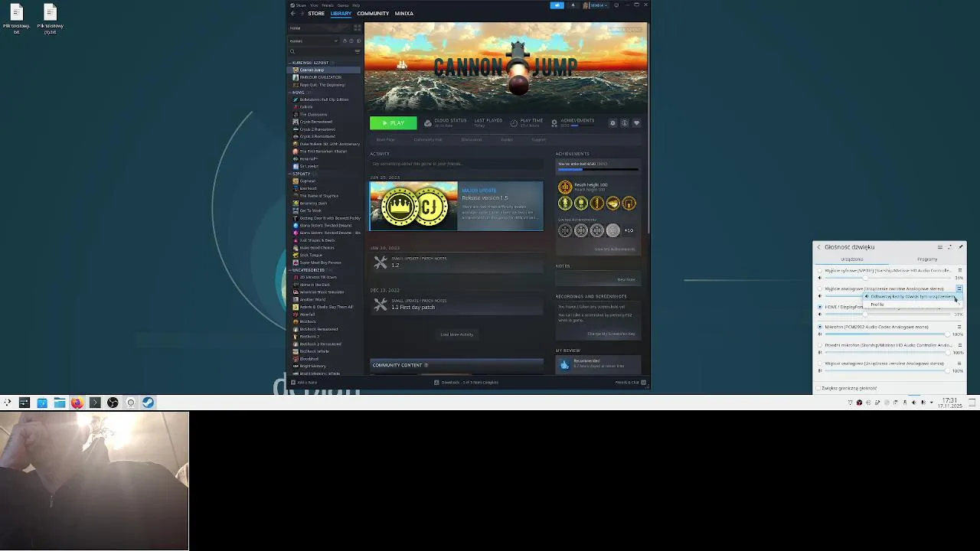Switch to the COMMUNITY tab
This screenshot has width=980, height=551.
(373, 14)
